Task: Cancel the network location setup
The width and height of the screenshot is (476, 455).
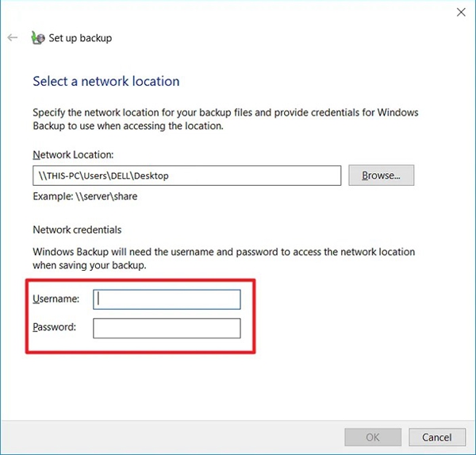Action: pyautogui.click(x=437, y=437)
